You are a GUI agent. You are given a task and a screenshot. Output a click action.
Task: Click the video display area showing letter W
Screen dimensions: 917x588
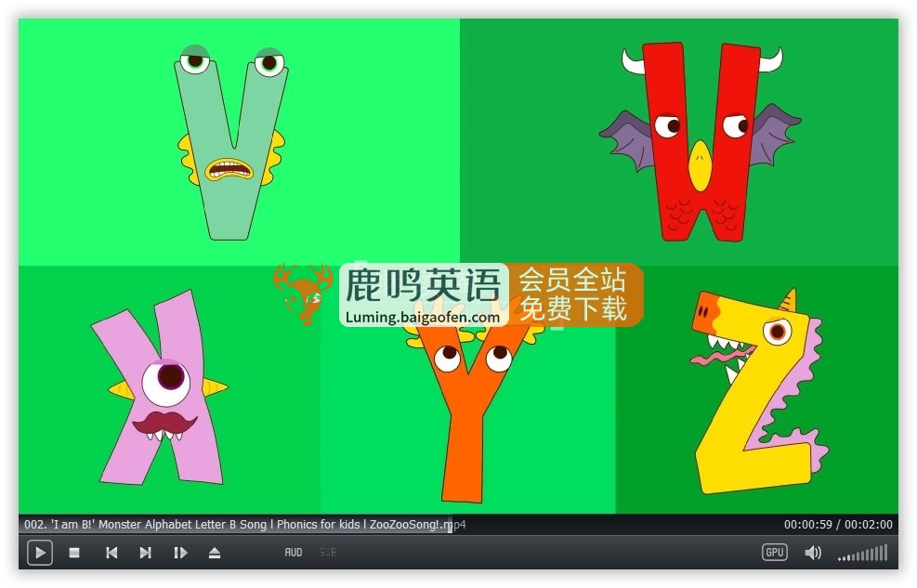[x=679, y=141]
